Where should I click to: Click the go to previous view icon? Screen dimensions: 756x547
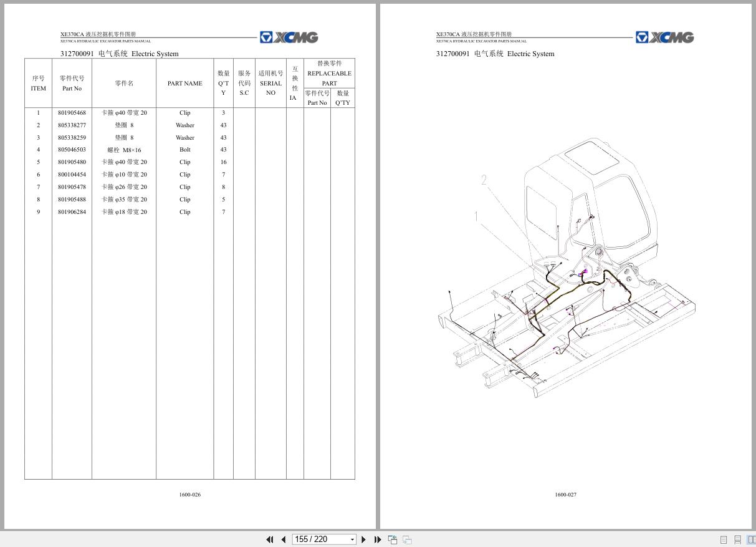coord(393,540)
